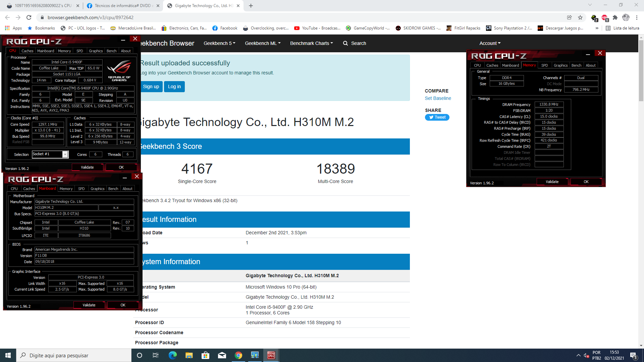
Task: Expand Geekbench ML dropdown menu
Action: (263, 43)
